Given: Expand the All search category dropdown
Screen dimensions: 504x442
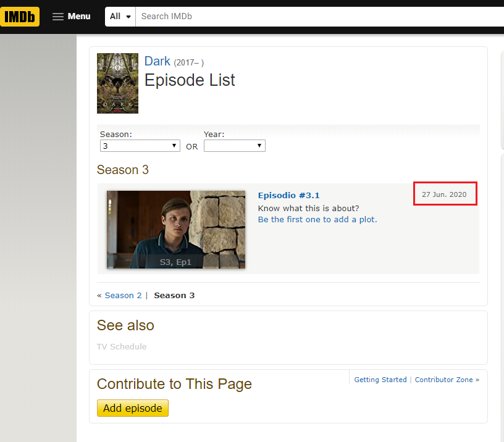Looking at the screenshot, I should (120, 17).
